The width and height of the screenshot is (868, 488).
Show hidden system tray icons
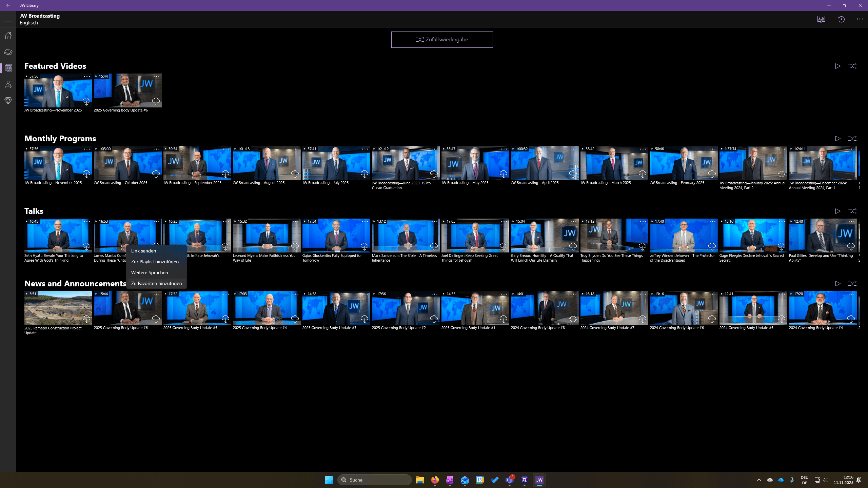pyautogui.click(x=759, y=480)
